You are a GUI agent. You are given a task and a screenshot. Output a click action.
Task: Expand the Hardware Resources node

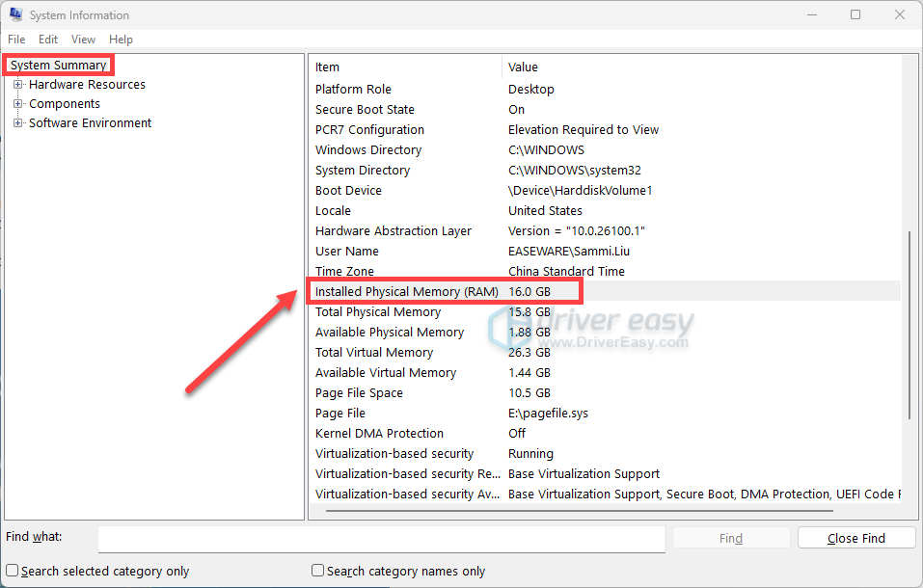(x=17, y=85)
